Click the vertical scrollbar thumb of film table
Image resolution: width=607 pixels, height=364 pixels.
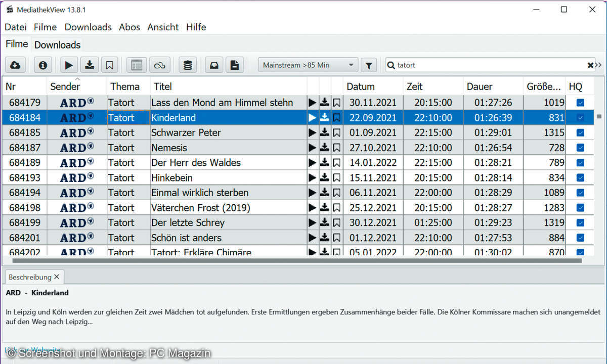coord(599,116)
